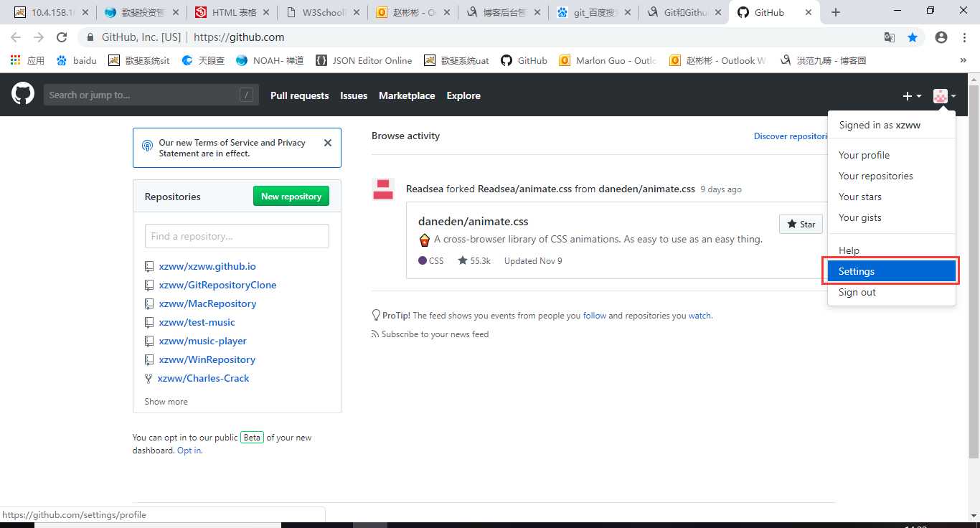Go to Explore
This screenshot has width=980, height=528.
point(463,95)
